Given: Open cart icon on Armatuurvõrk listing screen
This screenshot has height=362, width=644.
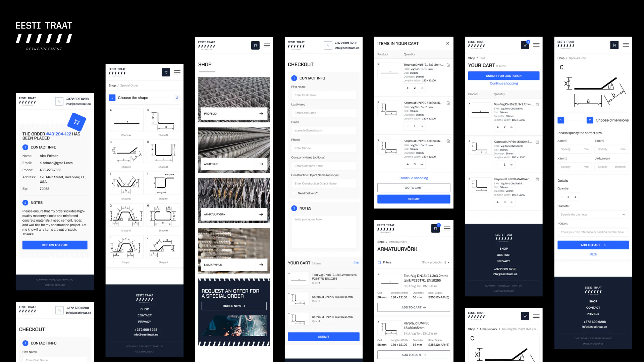Looking at the screenshot, I should pos(435,229).
